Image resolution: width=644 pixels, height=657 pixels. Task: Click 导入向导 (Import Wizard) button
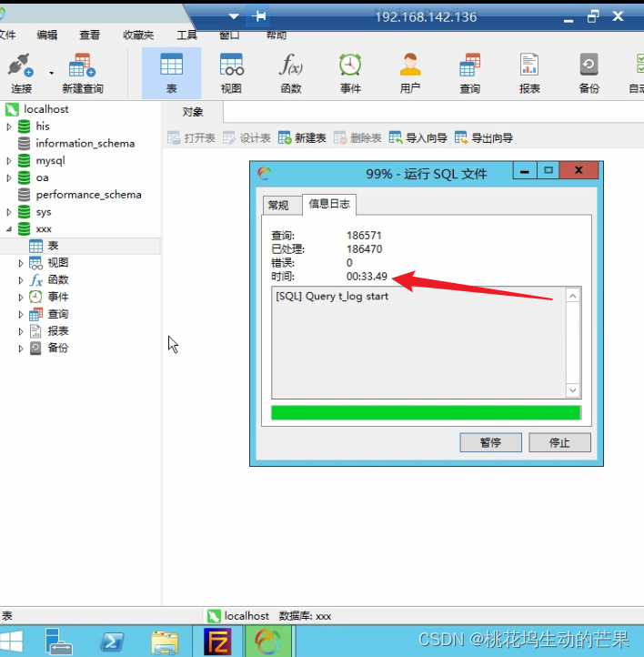pyautogui.click(x=418, y=137)
